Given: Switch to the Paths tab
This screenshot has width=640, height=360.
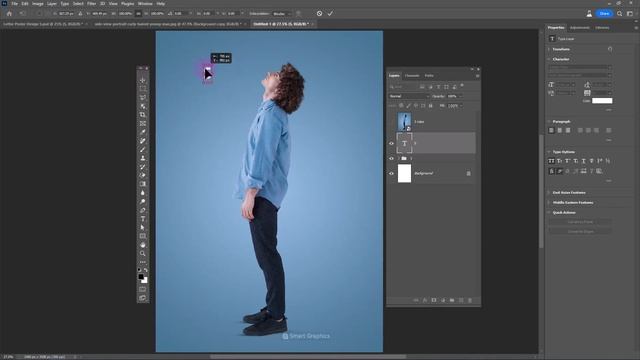Looking at the screenshot, I should [x=429, y=76].
